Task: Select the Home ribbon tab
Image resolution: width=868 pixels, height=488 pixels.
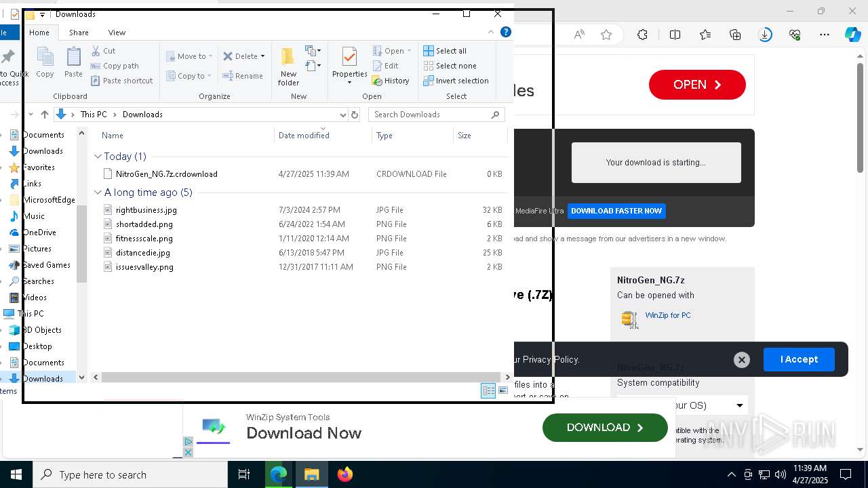Action: point(39,33)
